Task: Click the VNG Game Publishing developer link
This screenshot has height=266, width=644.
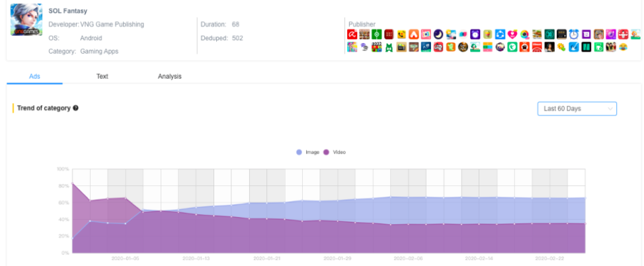Action: point(112,24)
